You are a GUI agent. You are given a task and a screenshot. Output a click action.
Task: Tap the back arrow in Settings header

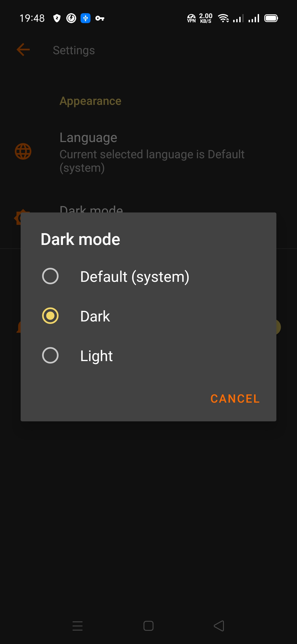click(x=23, y=50)
